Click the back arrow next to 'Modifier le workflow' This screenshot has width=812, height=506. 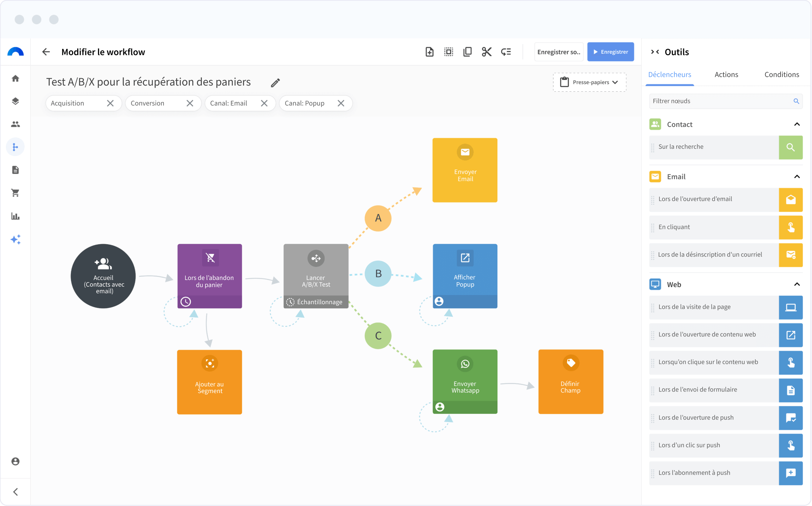click(46, 52)
